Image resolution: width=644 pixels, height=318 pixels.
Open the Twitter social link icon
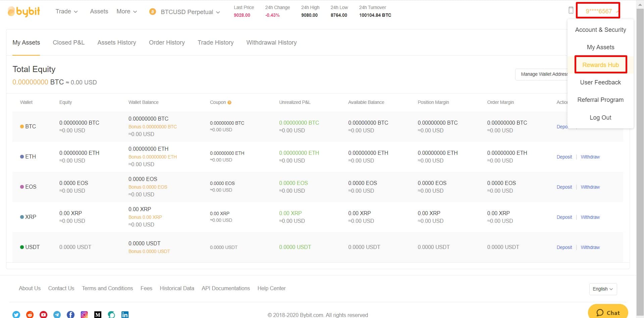pyautogui.click(x=16, y=315)
